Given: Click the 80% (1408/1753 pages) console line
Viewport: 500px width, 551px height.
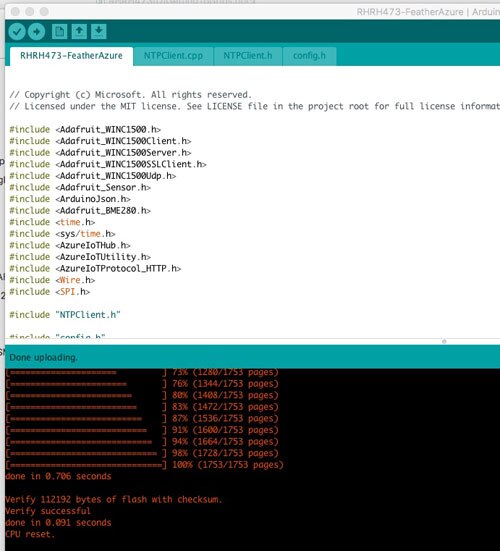Looking at the screenshot, I should click(x=142, y=395).
